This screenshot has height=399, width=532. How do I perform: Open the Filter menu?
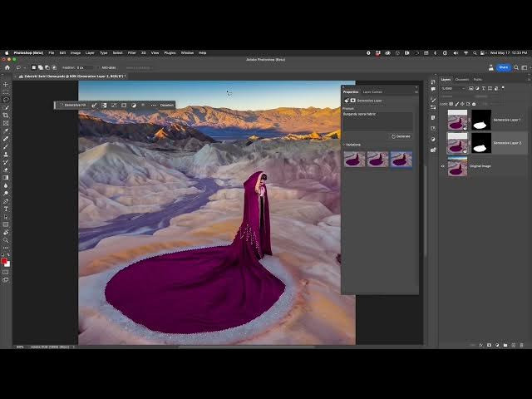tap(132, 52)
